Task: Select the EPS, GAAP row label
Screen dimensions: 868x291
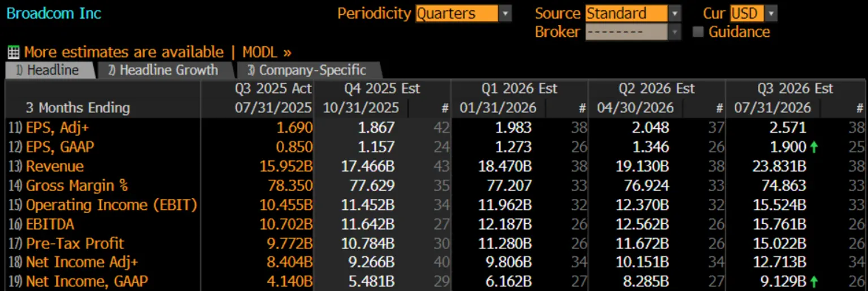Action: click(x=60, y=147)
